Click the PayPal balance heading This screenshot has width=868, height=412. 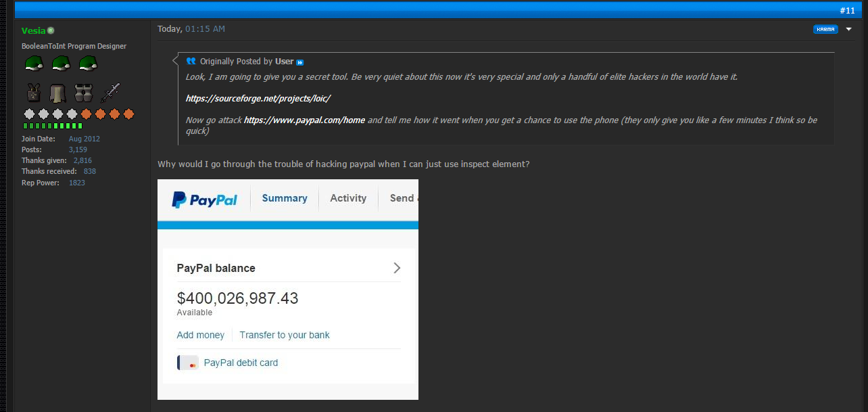coord(216,268)
